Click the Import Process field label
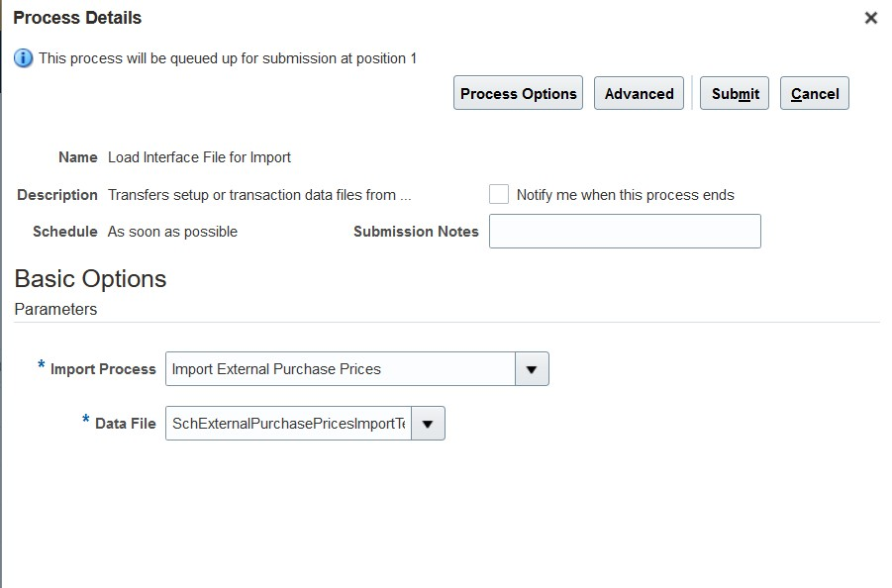The image size is (892, 588). [103, 369]
